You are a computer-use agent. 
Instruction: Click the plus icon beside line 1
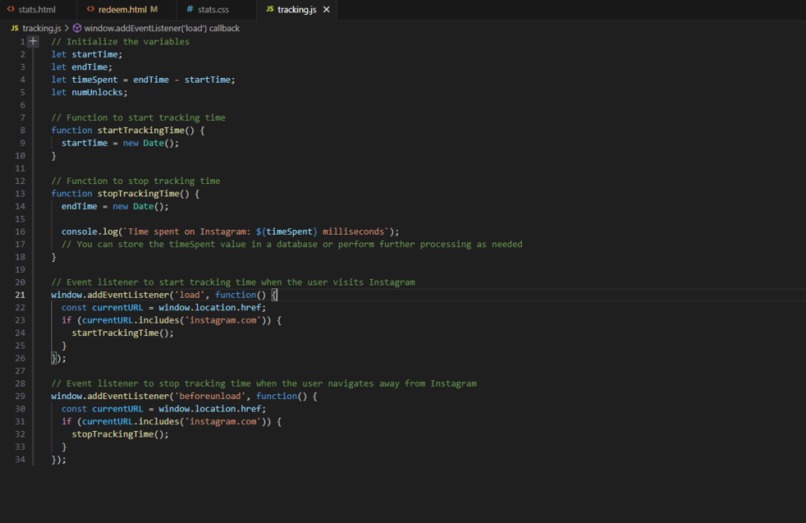pos(33,41)
